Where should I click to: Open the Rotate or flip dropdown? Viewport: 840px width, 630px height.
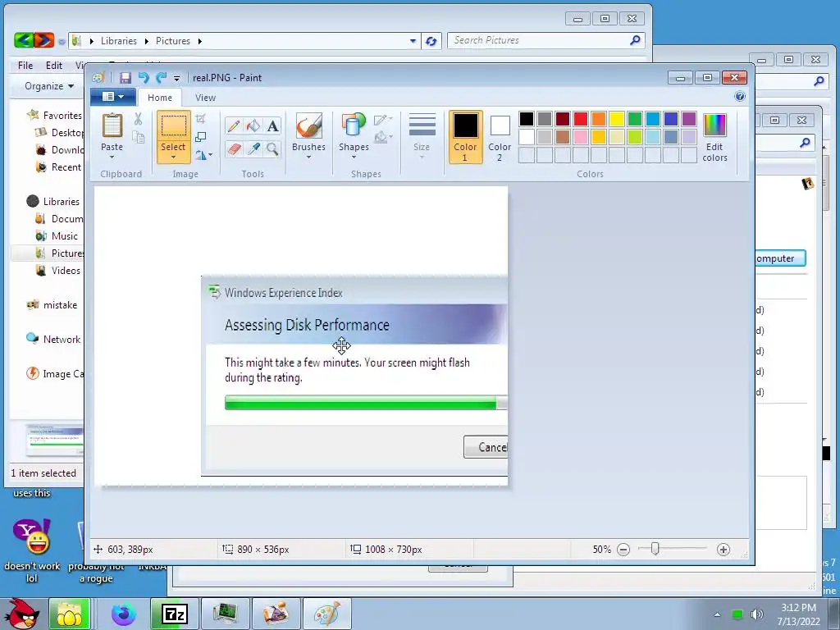click(203, 155)
